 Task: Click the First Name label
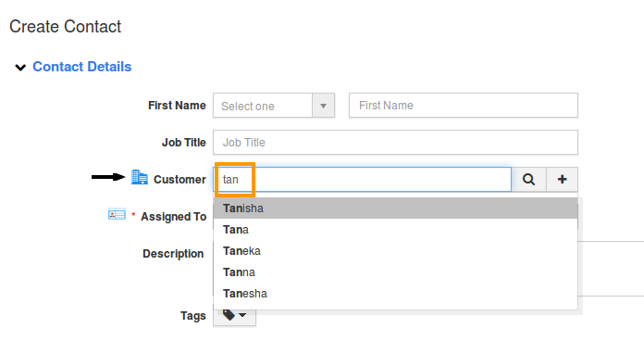tap(177, 106)
